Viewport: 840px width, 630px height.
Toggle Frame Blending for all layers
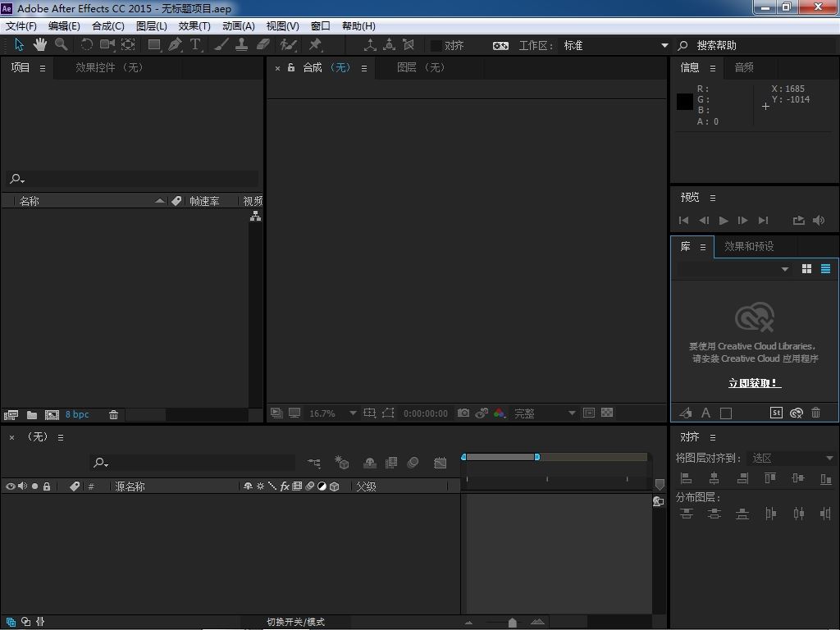coord(391,463)
